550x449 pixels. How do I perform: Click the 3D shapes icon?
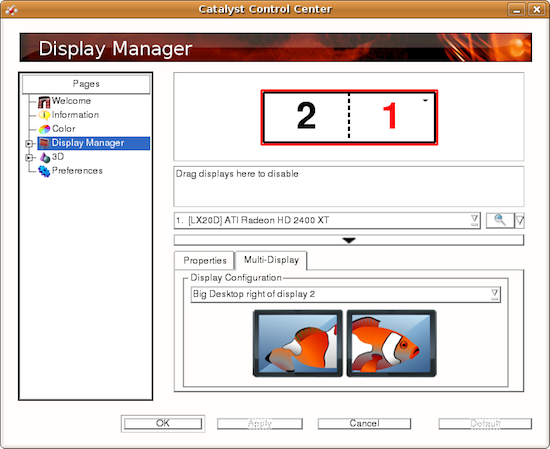pos(45,157)
